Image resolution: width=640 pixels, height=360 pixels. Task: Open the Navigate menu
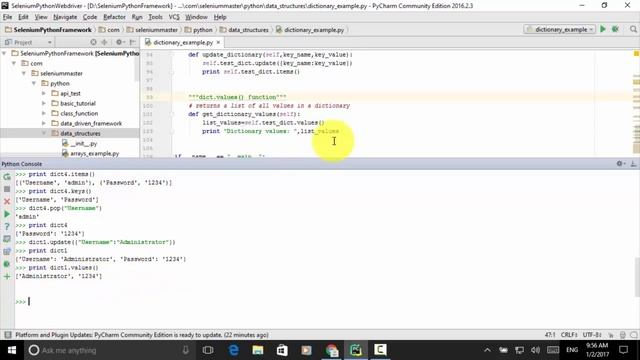coord(65,17)
